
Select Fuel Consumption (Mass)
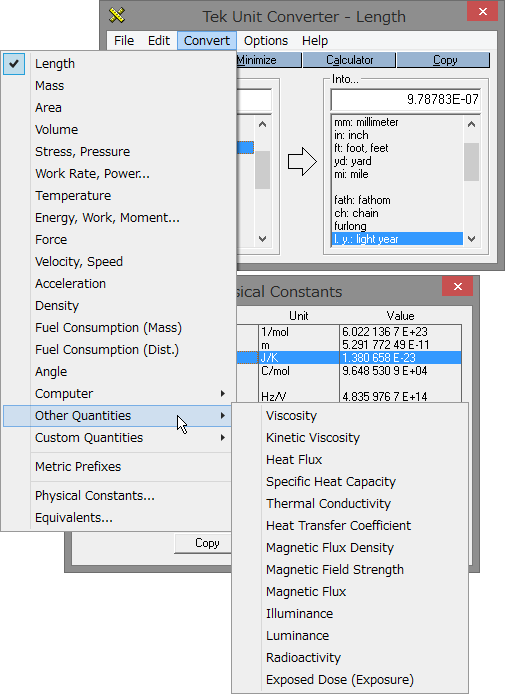[x=118, y=328]
